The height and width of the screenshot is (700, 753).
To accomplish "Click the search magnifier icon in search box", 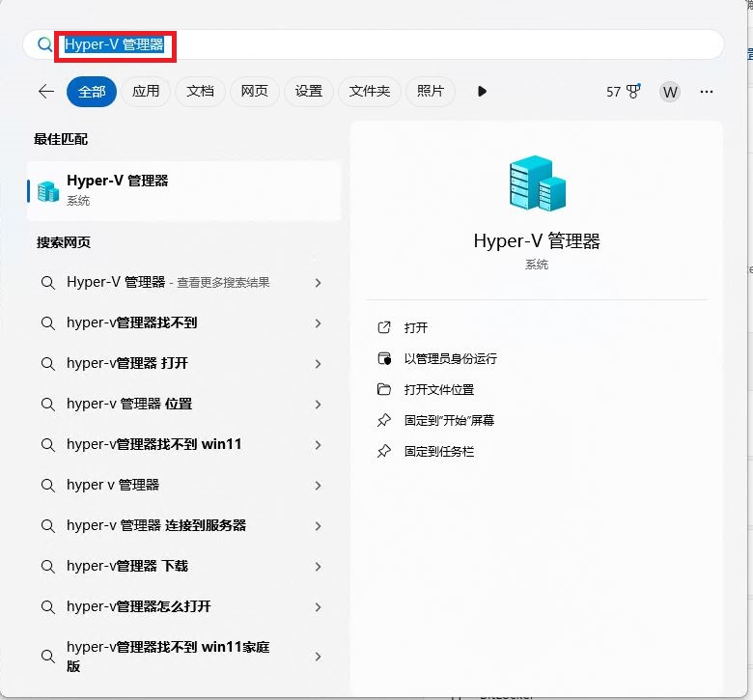I will coord(44,44).
